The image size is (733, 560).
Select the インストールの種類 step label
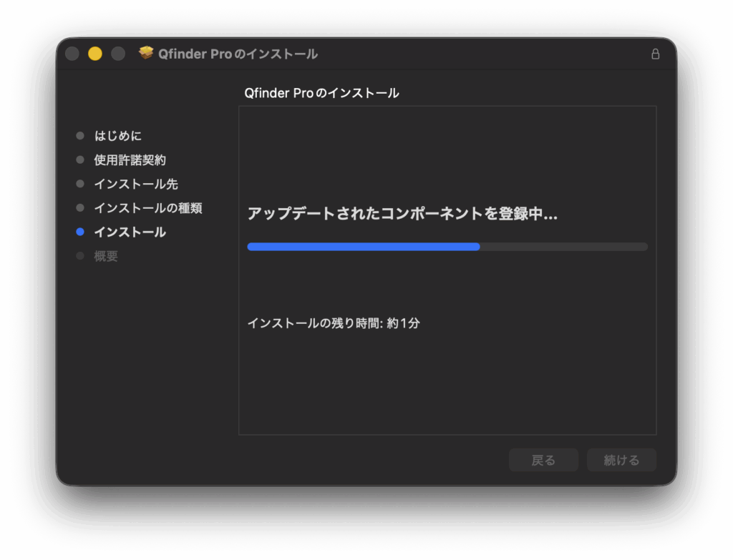[148, 208]
